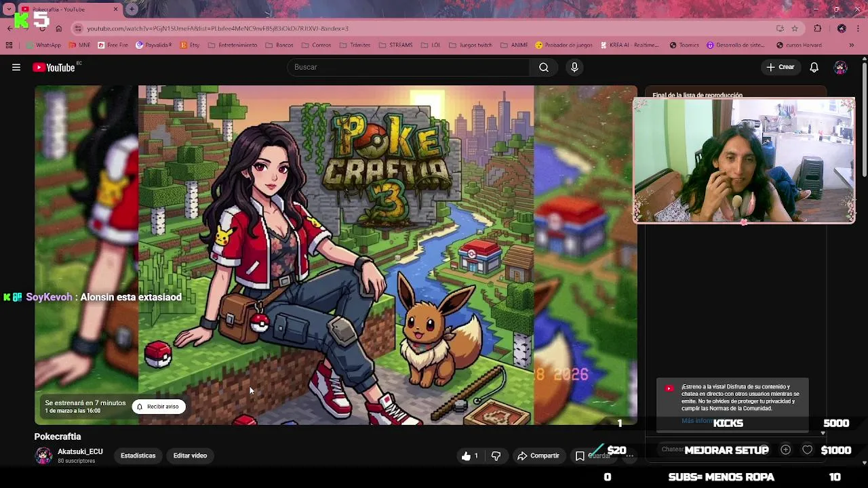Open the STREAMS bookmarks folder
Viewport: 868px width, 488px height.
click(x=395, y=45)
